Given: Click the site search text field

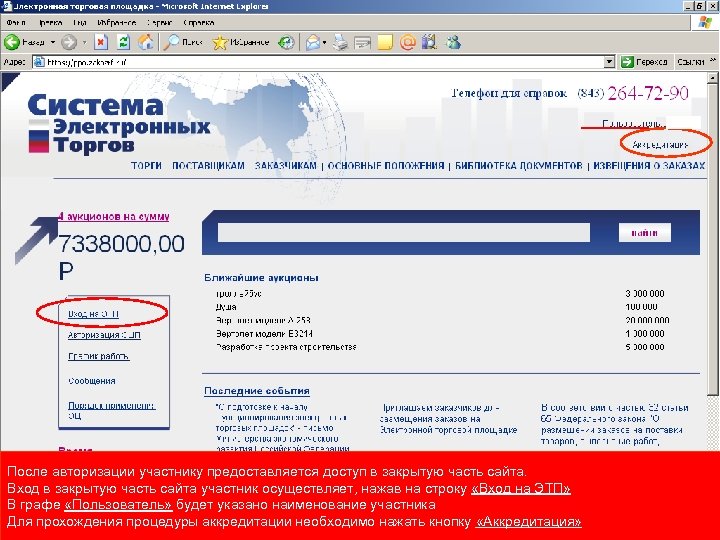Looking at the screenshot, I should click(x=404, y=232).
